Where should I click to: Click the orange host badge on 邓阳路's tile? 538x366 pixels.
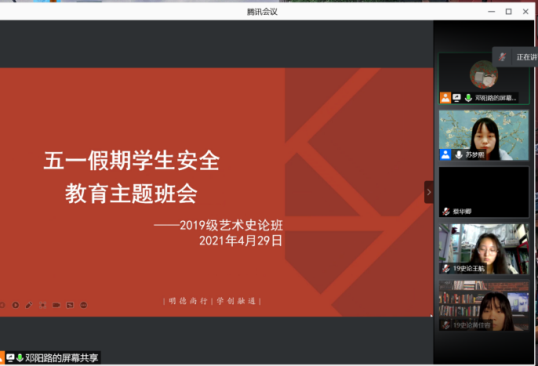click(445, 98)
